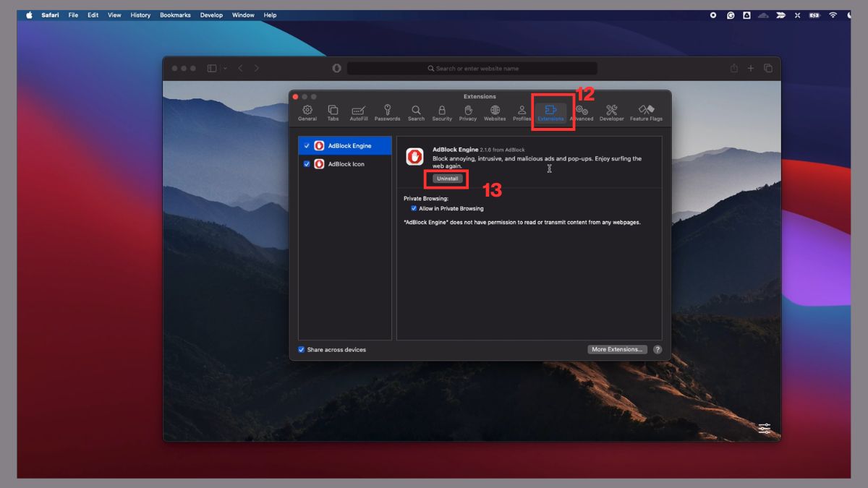868x488 pixels.
Task: Click the Safari address search field
Action: [472, 69]
